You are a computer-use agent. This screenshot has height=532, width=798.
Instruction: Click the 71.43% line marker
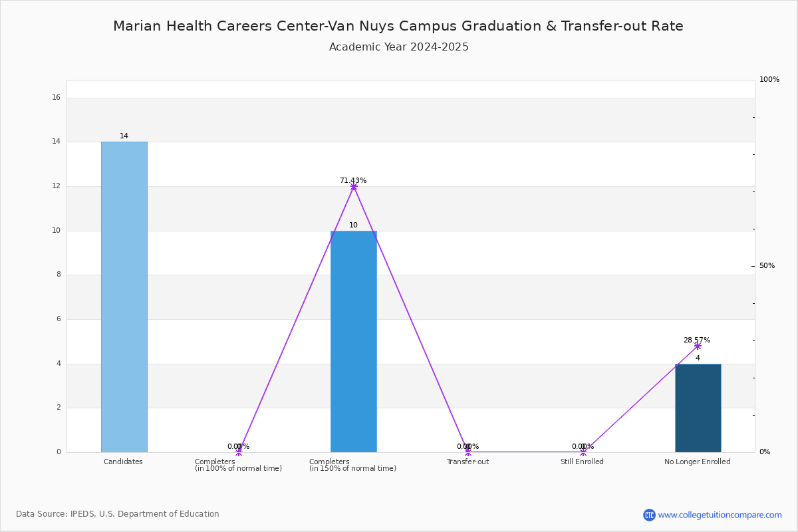tap(353, 187)
